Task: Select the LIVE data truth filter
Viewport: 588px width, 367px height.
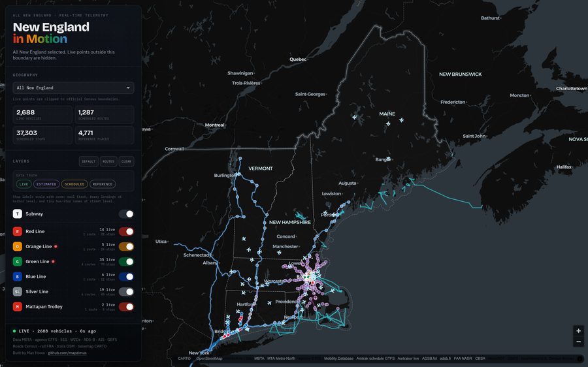Action: (x=24, y=184)
